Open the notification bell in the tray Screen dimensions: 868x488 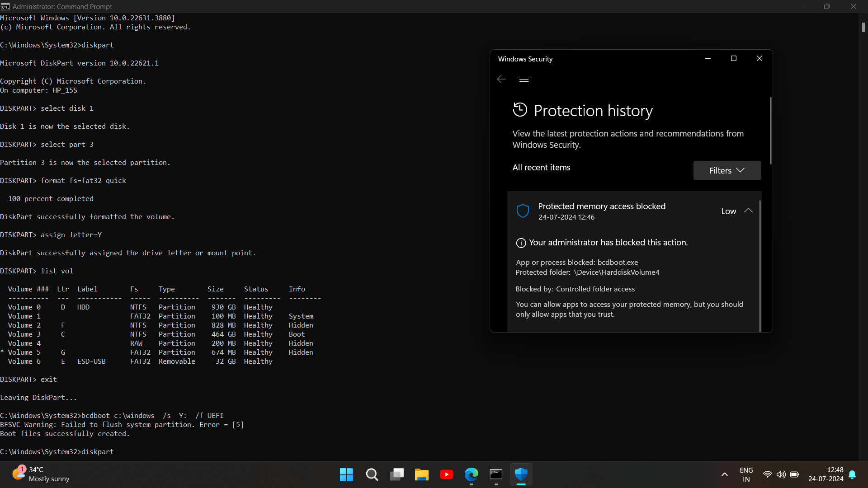coord(852,474)
